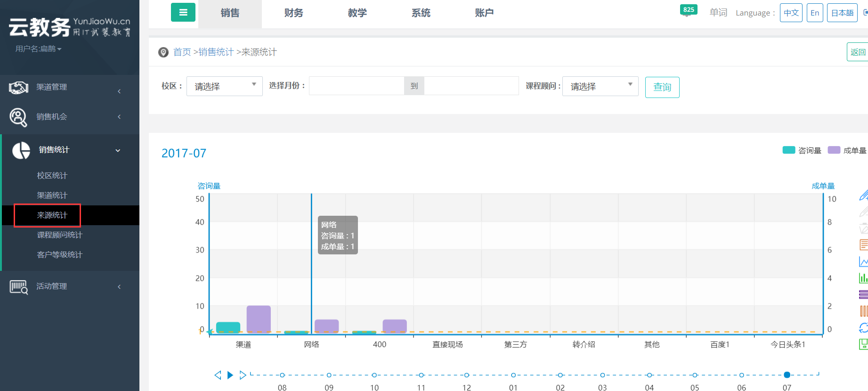The image size is (868, 391).
Task: Toggle the 咨询量 legend series
Action: tap(802, 150)
